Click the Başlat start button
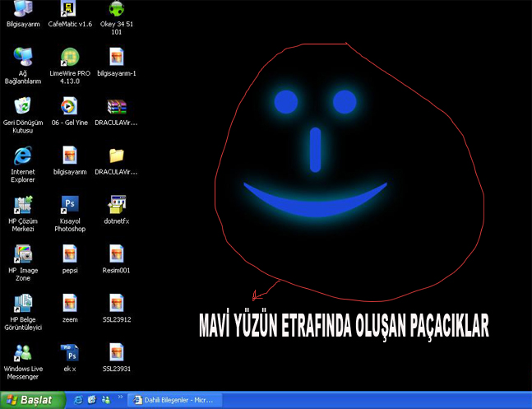The width and height of the screenshot is (532, 409). pos(31,400)
